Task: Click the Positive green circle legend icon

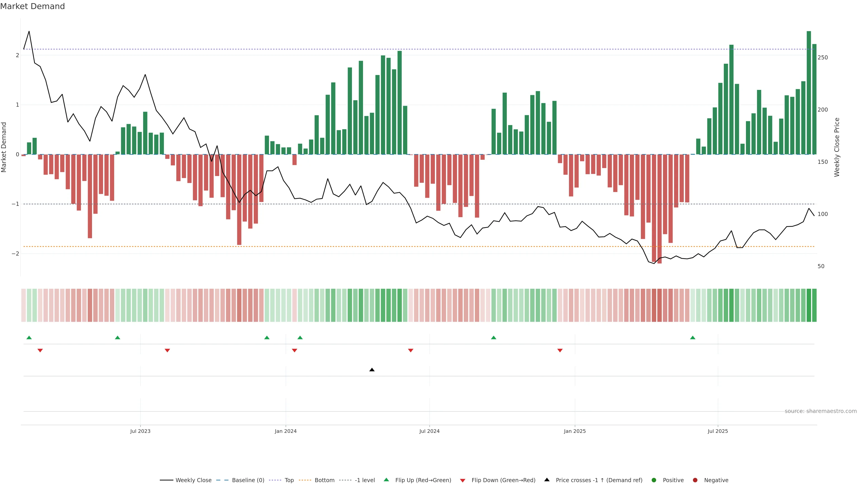Action: tap(654, 480)
